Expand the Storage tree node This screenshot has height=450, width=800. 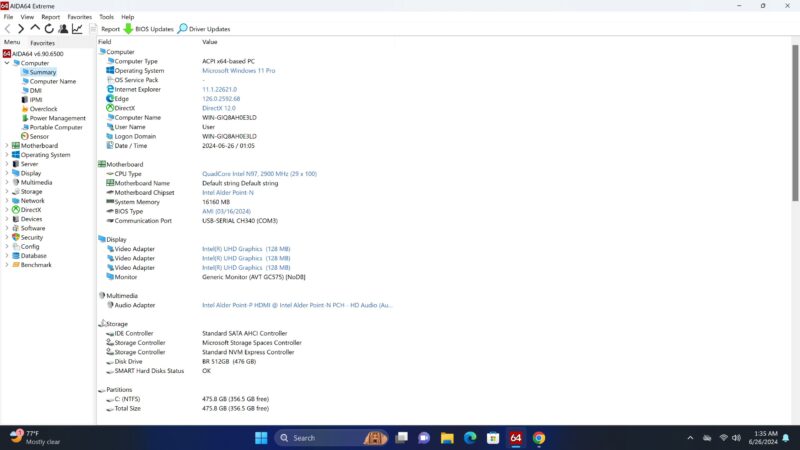pyautogui.click(x=7, y=191)
